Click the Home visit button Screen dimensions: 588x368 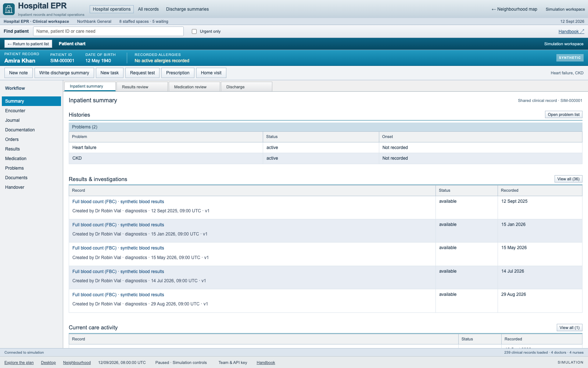click(x=211, y=73)
